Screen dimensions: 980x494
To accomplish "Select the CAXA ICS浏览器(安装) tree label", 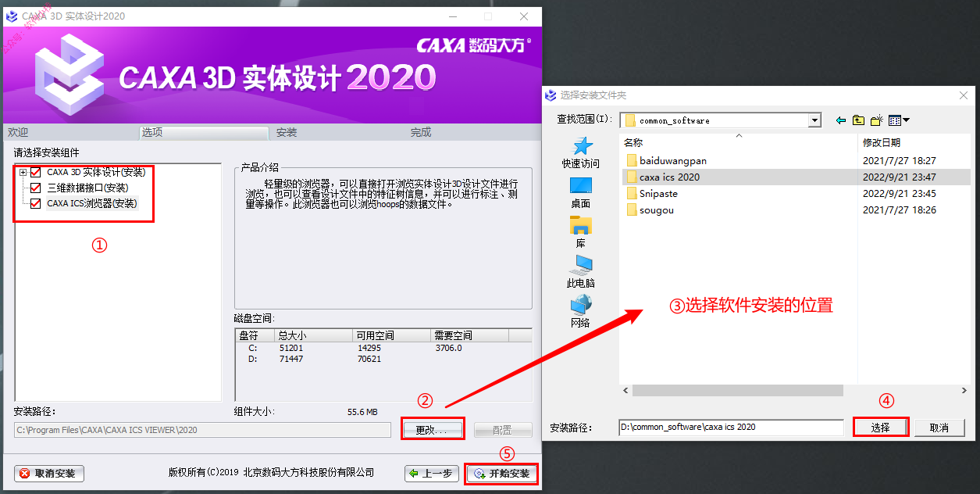I will point(92,203).
